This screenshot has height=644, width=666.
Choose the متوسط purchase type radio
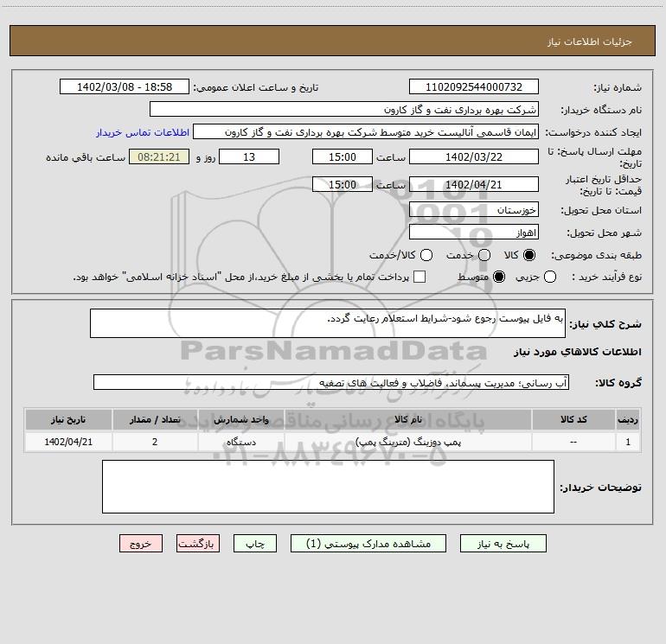tap(499, 277)
